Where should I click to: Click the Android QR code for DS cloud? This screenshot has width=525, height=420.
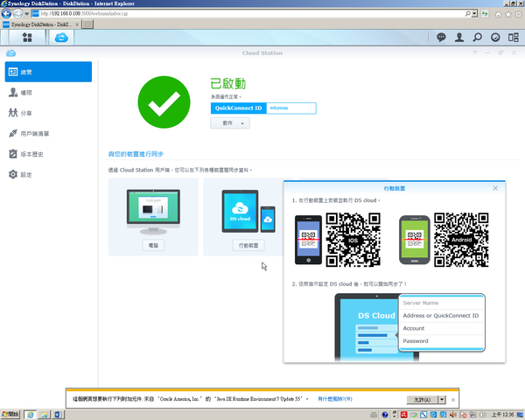461,239
